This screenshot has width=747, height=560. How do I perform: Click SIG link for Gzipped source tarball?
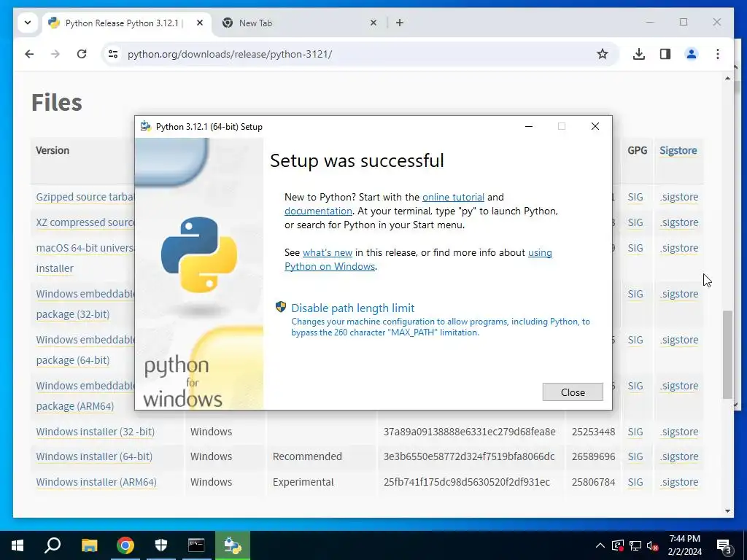coord(635,197)
